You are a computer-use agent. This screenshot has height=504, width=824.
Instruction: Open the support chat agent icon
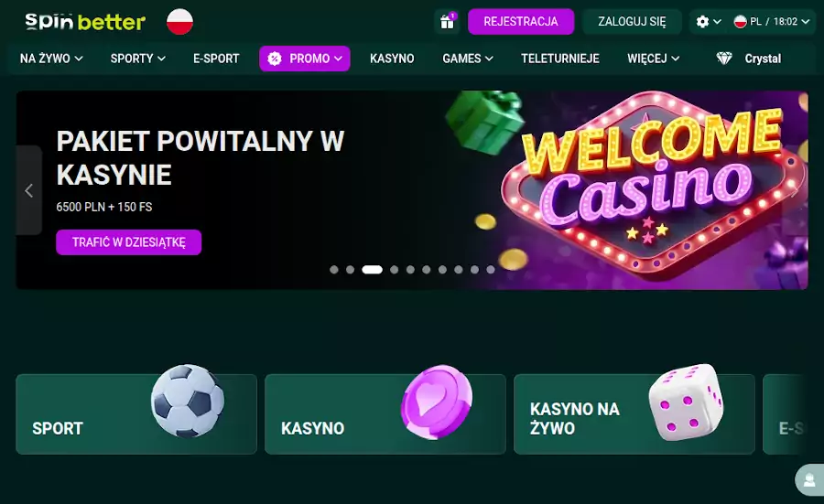click(809, 480)
